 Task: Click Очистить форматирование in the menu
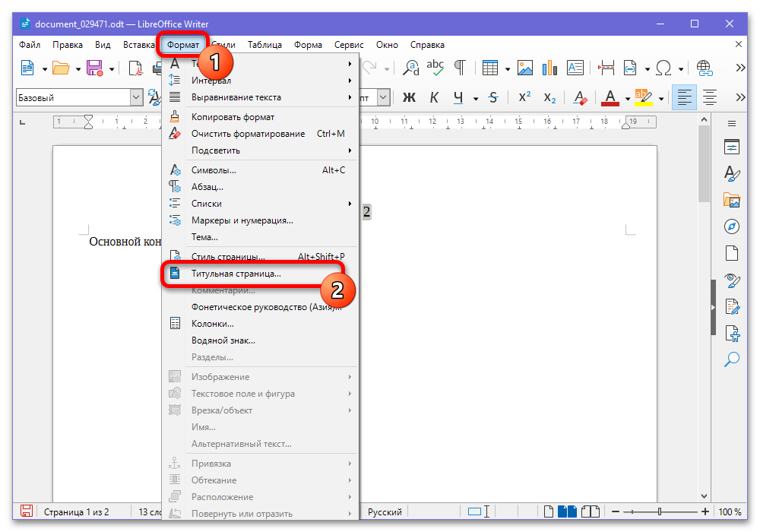(261, 134)
